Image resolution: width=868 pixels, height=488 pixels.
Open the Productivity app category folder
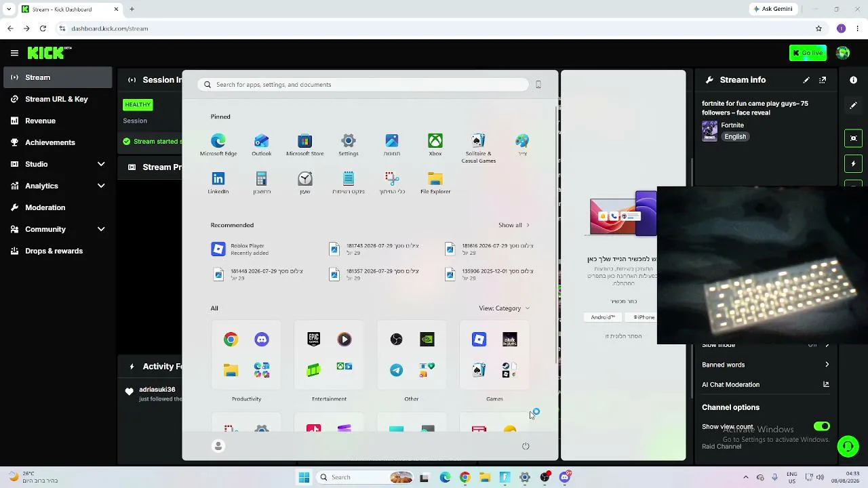coord(246,355)
